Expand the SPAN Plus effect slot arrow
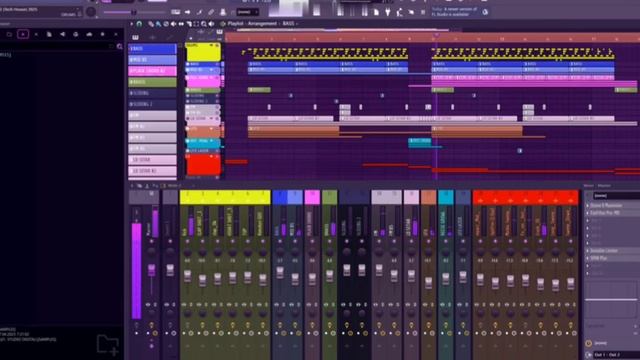 588,258
